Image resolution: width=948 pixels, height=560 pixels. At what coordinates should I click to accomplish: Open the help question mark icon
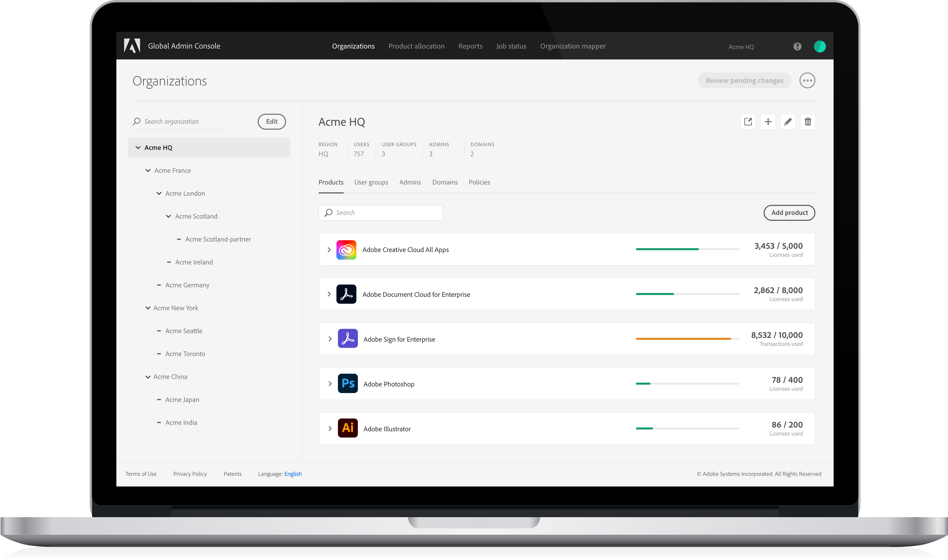coord(797,46)
